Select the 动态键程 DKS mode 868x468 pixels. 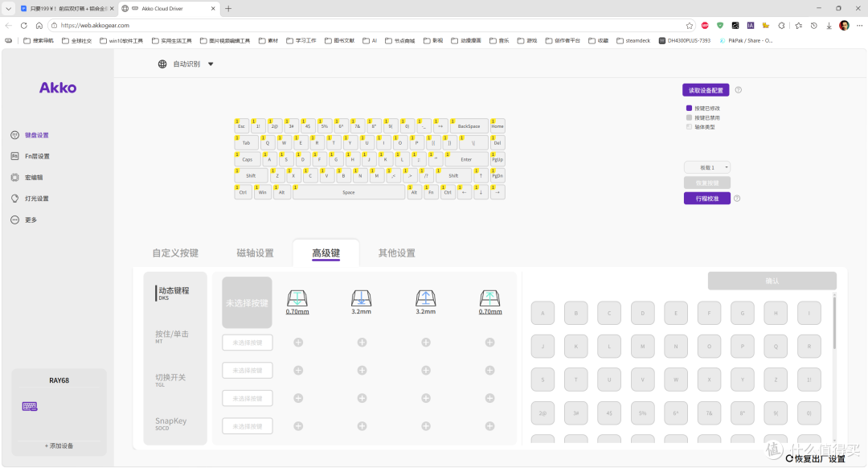pos(174,293)
